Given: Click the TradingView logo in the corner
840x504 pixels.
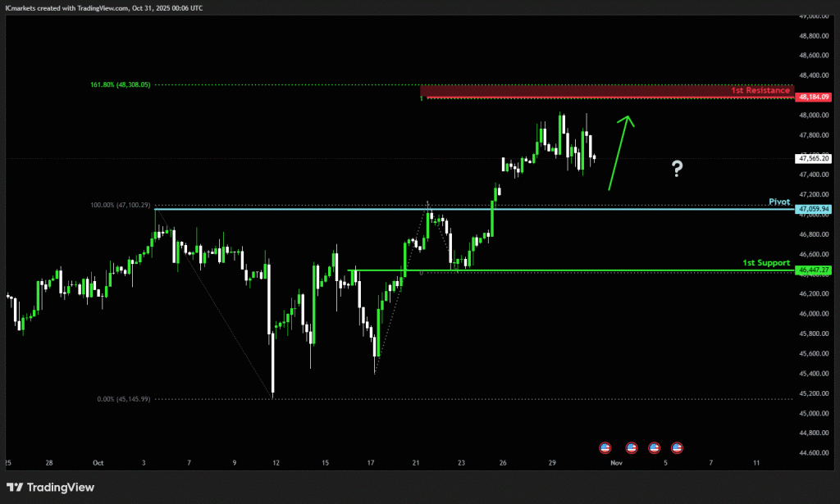Looking at the screenshot, I should tap(51, 487).
